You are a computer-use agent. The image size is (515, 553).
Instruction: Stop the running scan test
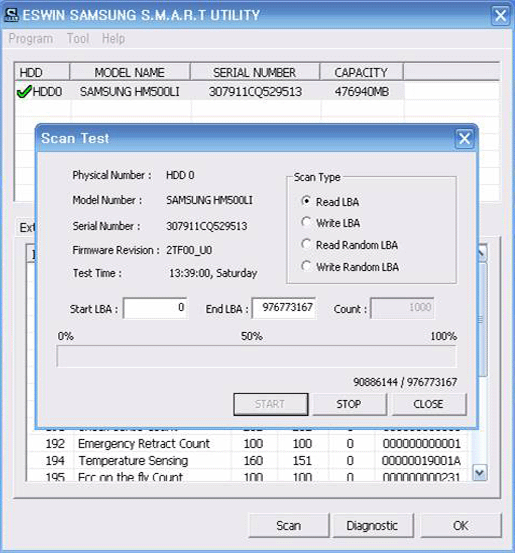[x=349, y=404]
